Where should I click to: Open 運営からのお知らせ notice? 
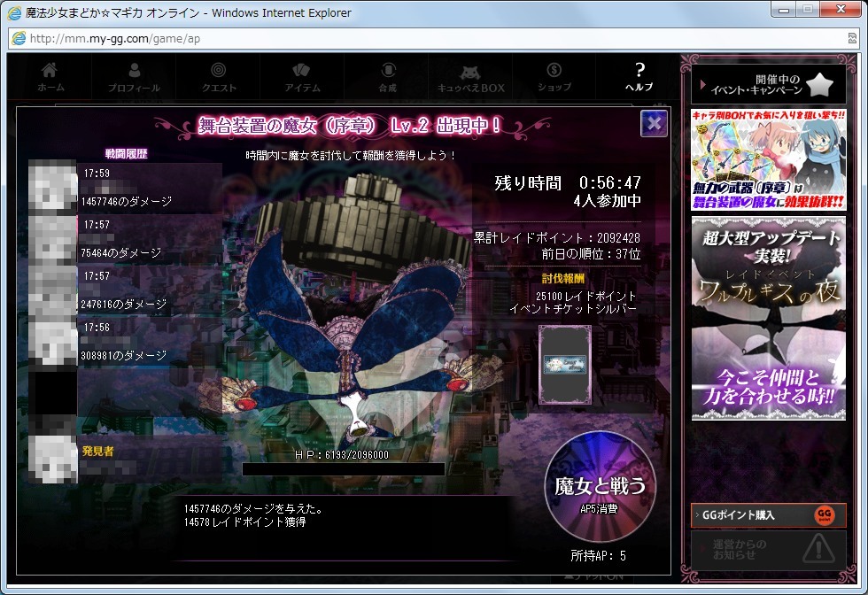[x=769, y=550]
